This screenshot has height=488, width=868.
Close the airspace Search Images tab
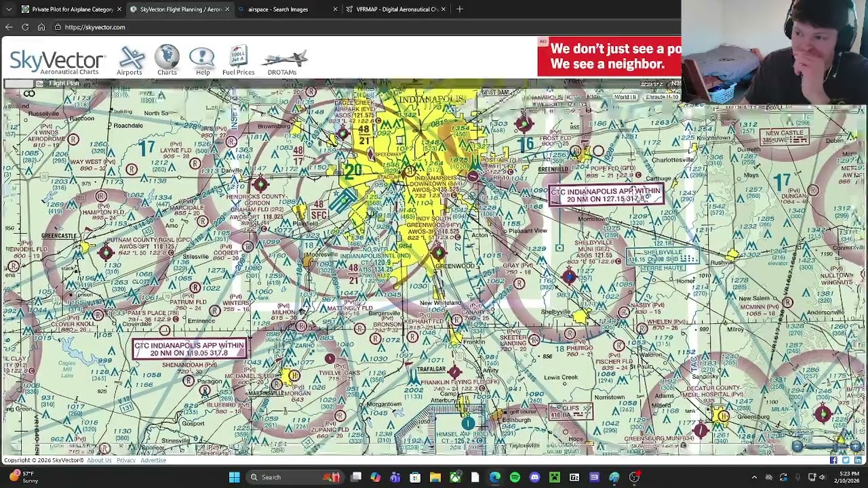coord(335,9)
